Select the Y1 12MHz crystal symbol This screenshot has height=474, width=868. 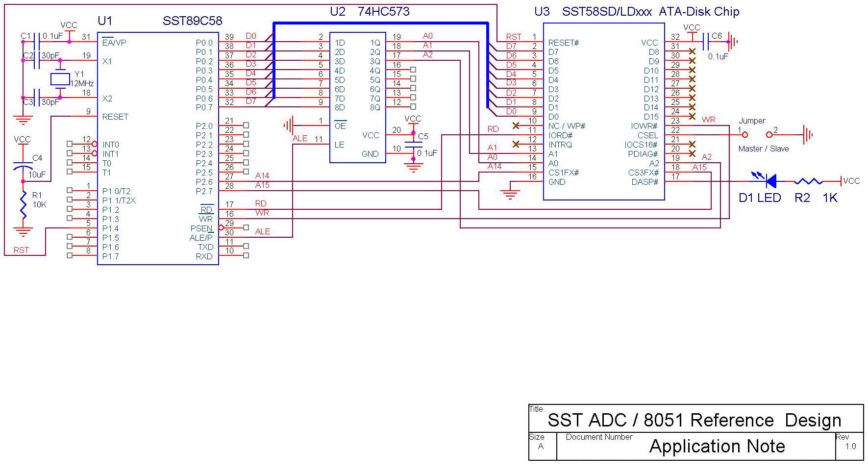coord(60,79)
